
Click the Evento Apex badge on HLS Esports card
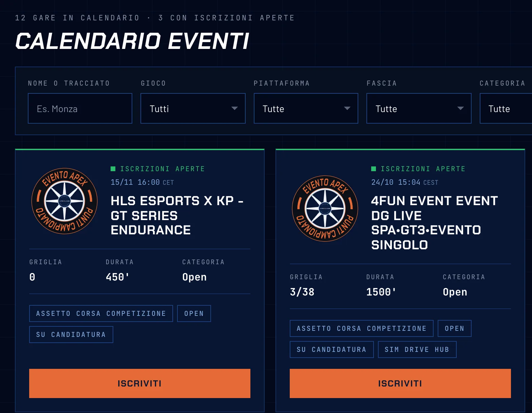coord(64,201)
